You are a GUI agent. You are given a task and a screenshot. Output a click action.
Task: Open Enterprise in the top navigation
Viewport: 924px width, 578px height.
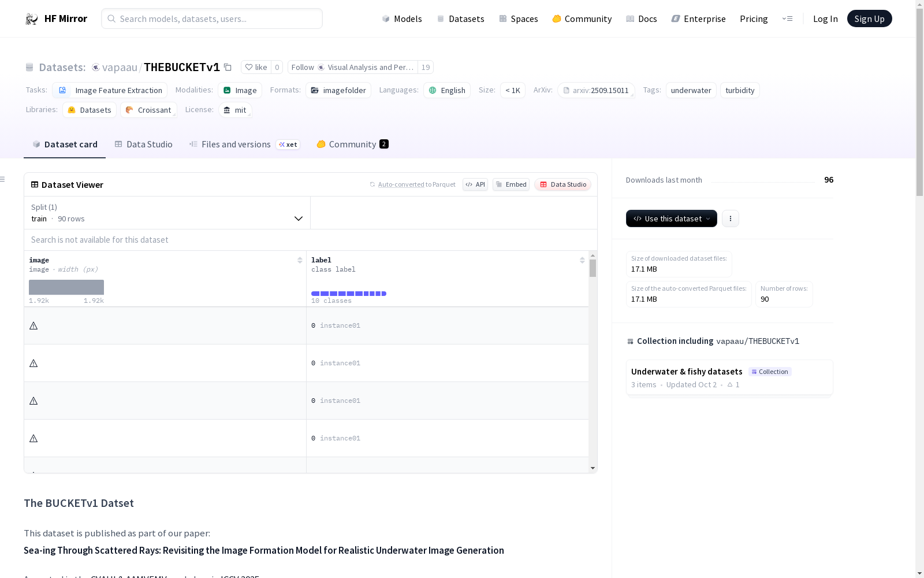[699, 19]
